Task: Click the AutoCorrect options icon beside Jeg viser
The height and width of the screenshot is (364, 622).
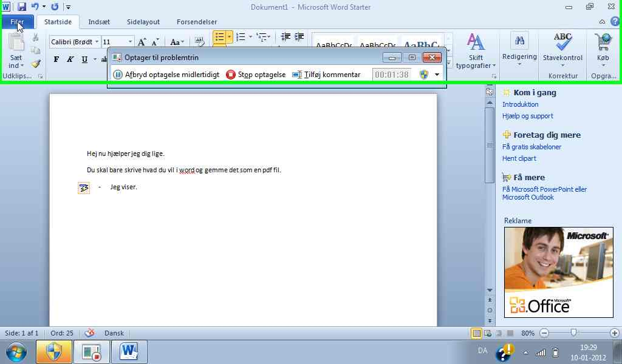Action: pos(84,187)
